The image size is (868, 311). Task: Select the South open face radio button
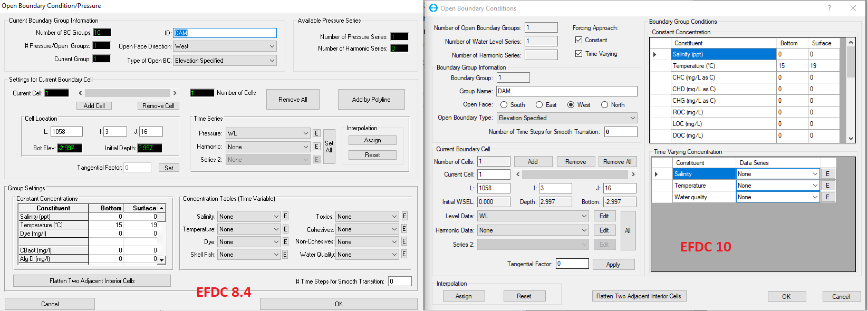pyautogui.click(x=504, y=105)
